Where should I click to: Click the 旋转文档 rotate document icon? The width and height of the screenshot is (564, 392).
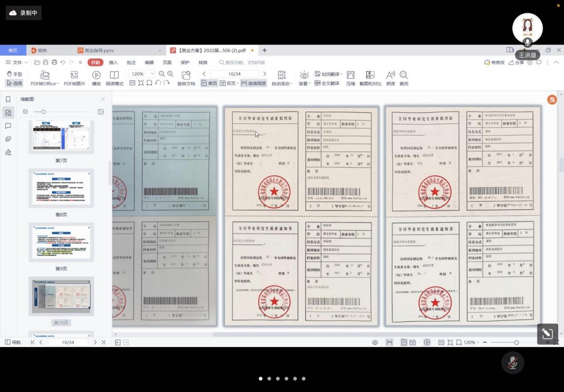186,78
